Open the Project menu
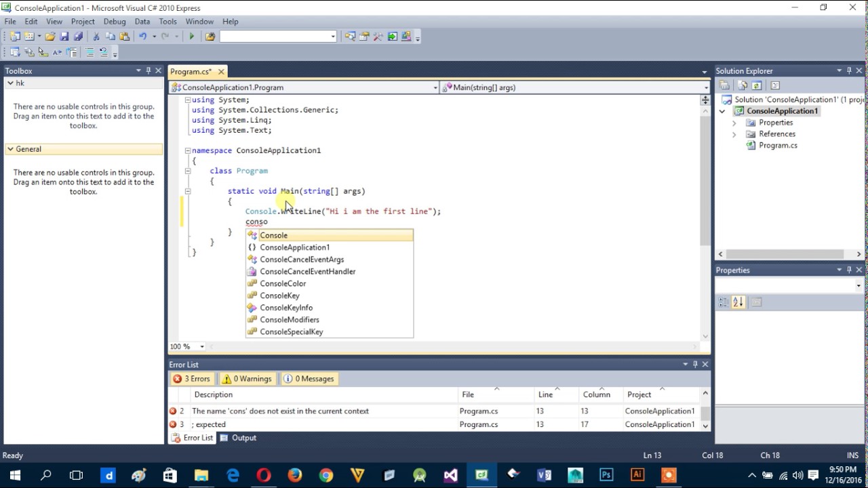868x488 pixels. (83, 22)
